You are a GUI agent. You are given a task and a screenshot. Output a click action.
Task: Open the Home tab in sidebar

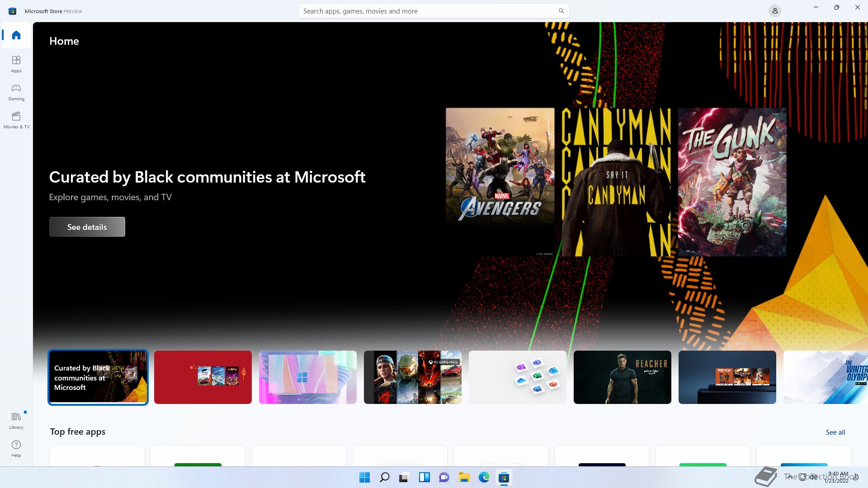[x=16, y=35]
